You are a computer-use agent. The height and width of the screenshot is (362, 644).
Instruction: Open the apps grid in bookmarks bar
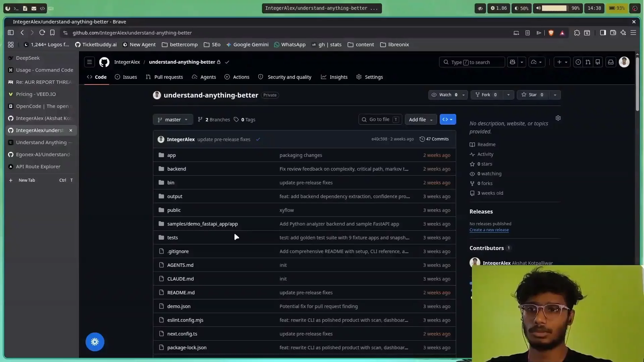(11, 45)
